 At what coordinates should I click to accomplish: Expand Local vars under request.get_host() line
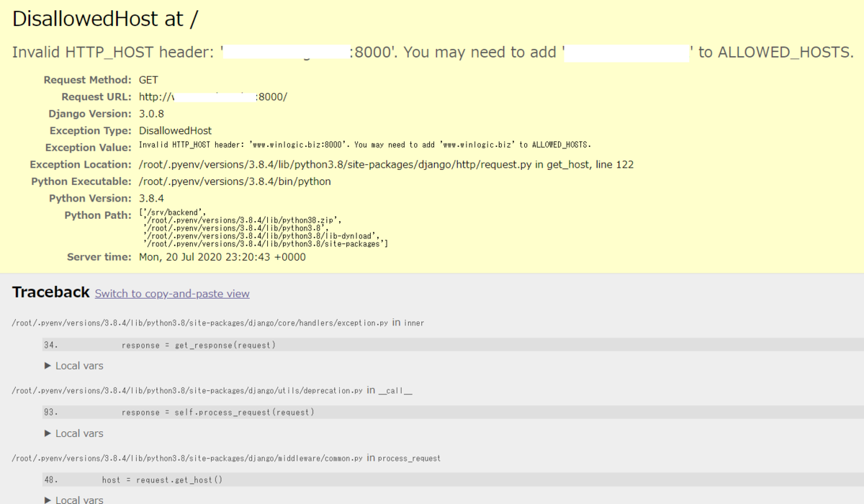[73, 499]
